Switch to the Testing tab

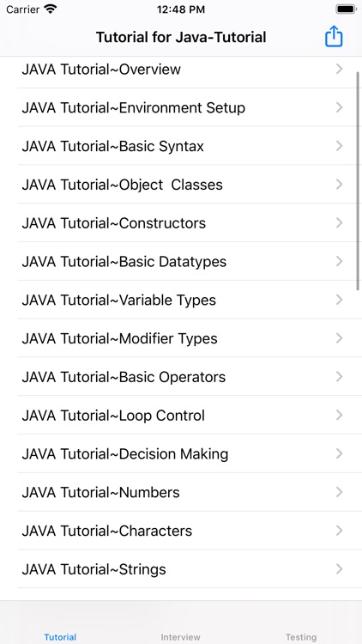pos(301,637)
